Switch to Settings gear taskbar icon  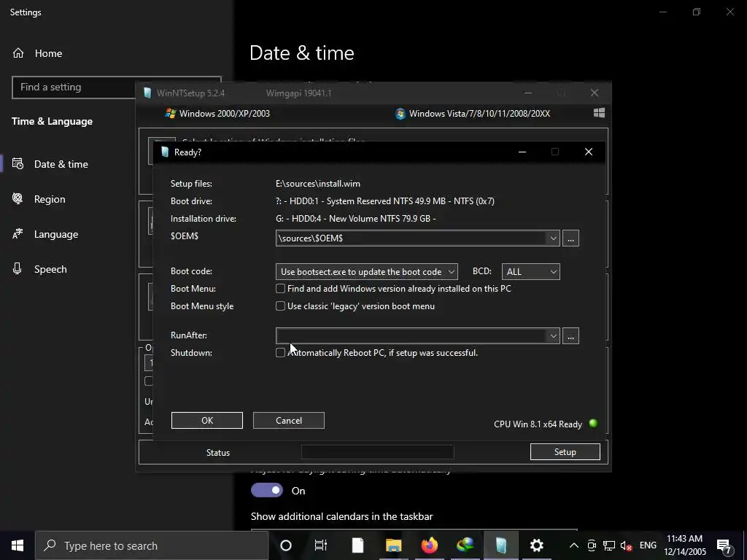(536, 545)
